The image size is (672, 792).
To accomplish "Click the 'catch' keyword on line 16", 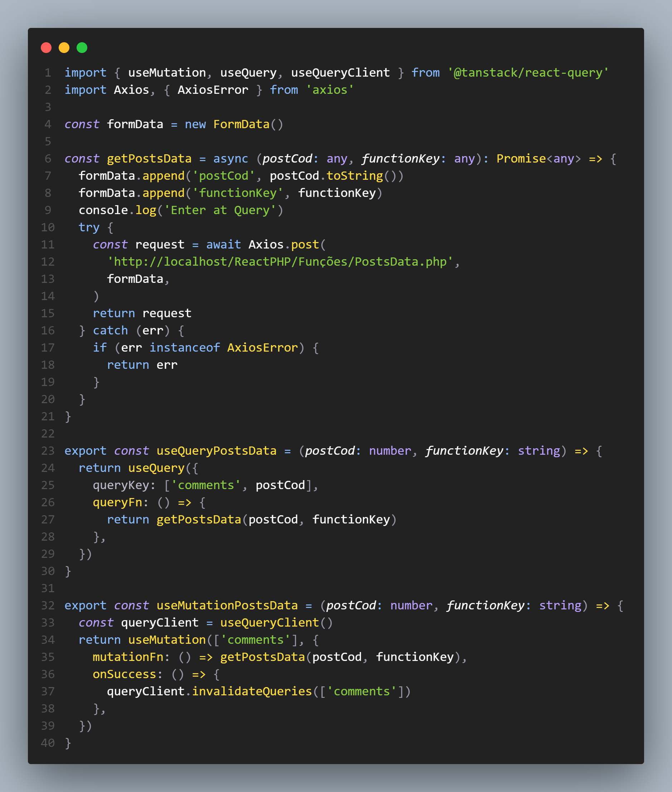I will click(x=111, y=330).
